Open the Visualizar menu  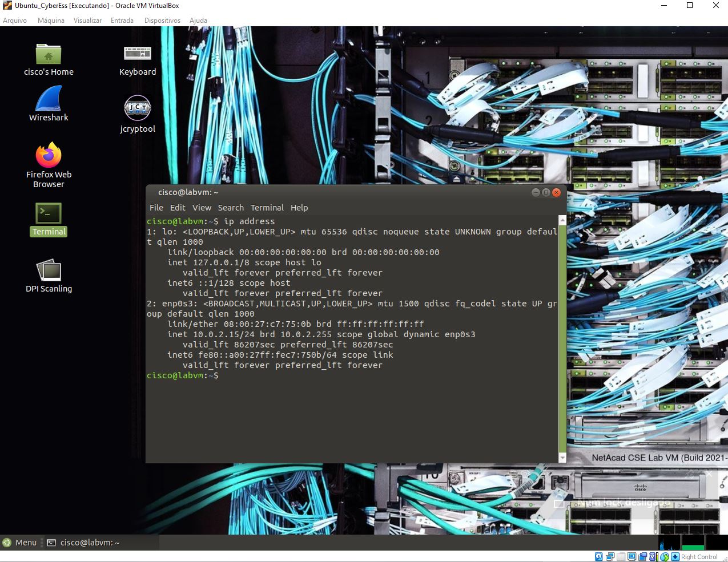(x=87, y=20)
